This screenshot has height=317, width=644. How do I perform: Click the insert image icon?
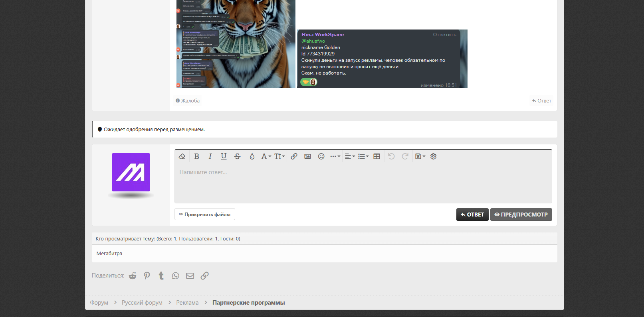pyautogui.click(x=307, y=156)
